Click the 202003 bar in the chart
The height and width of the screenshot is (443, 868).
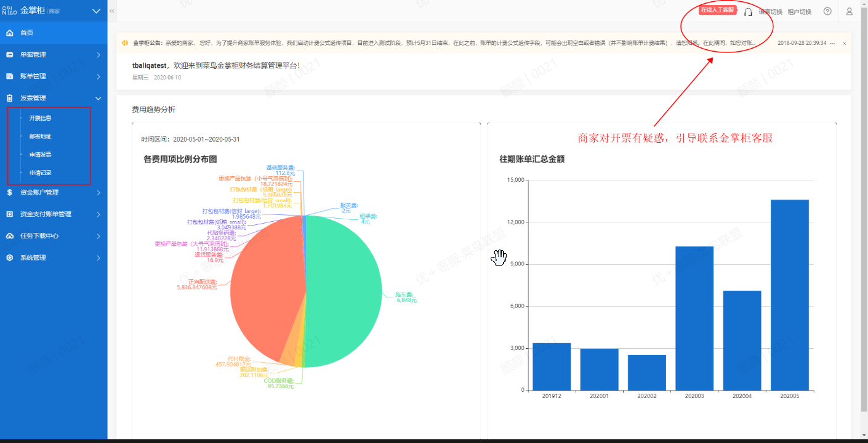point(694,318)
